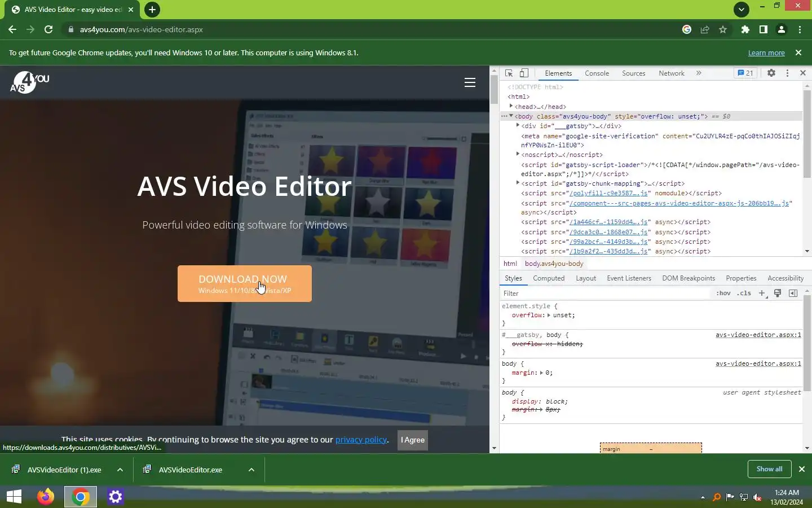Open a new browser tab
The height and width of the screenshot is (508, 812).
(x=152, y=10)
